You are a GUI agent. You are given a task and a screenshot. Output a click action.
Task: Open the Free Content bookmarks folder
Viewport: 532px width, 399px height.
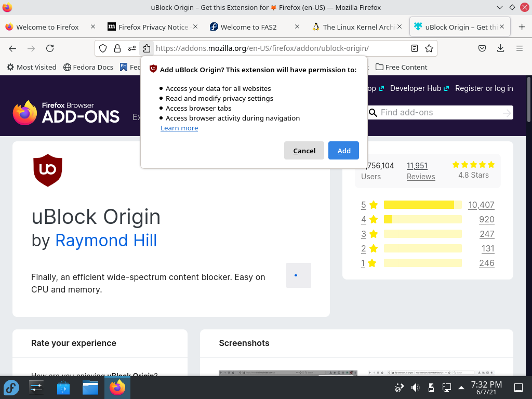pos(402,67)
